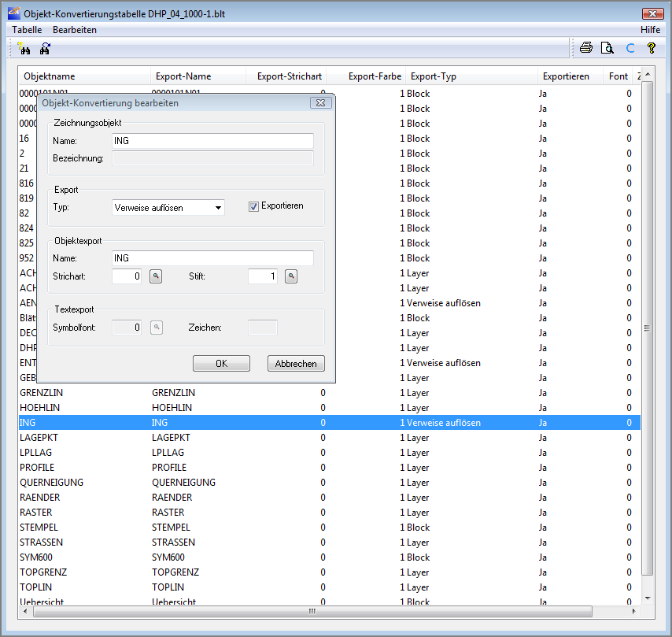This screenshot has height=637, width=672.
Task: Click the vertical scrollbar thumb of the table
Action: [x=647, y=328]
